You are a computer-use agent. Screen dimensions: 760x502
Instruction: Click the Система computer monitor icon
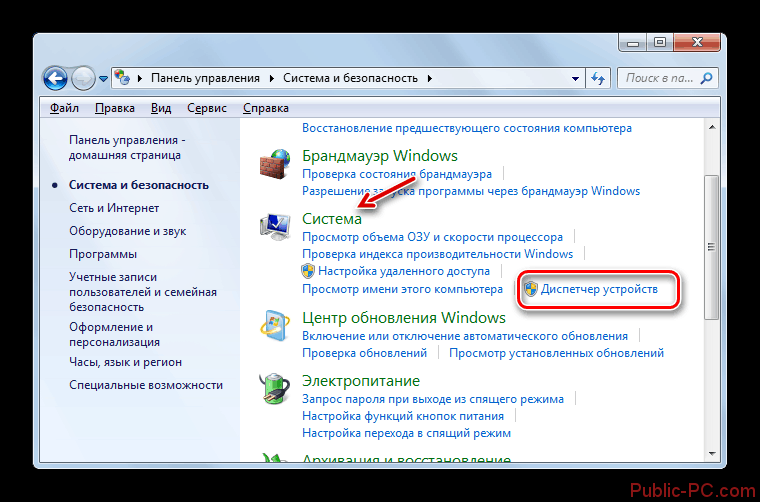click(x=275, y=226)
